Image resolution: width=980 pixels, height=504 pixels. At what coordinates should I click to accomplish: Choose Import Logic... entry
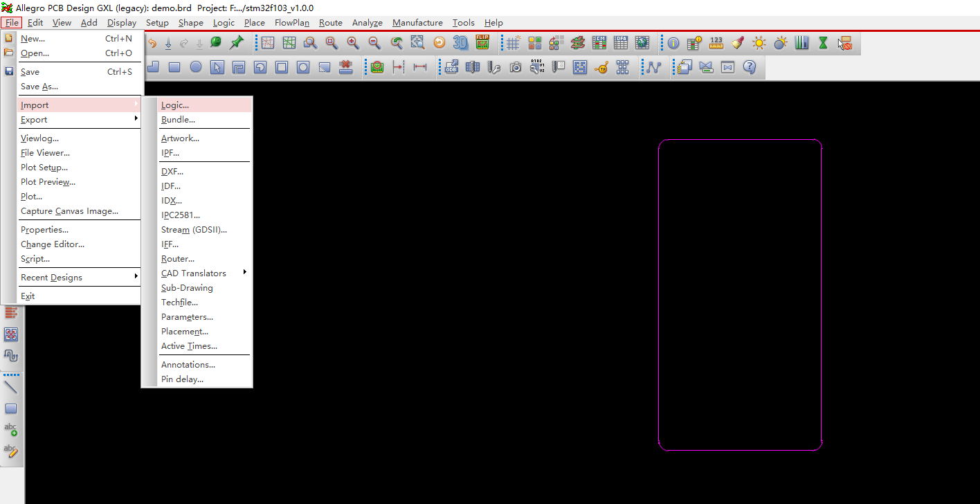tap(204, 105)
